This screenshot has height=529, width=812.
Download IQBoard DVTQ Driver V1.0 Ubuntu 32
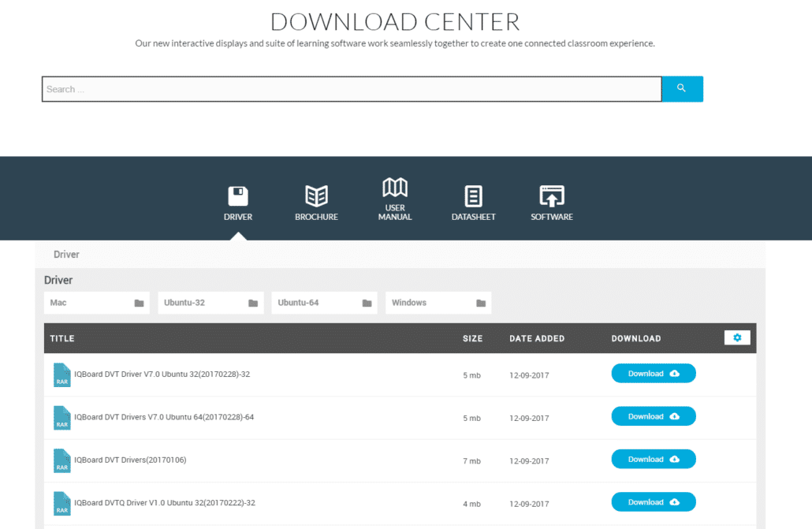coord(654,502)
